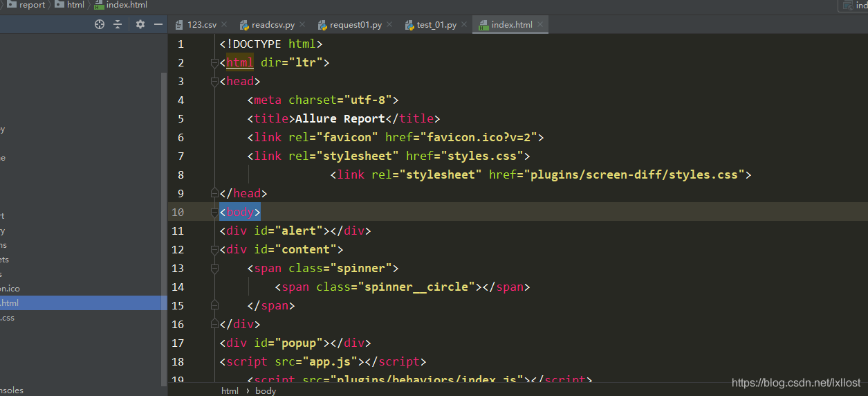Collapse the spinner span fold on line 13
This screenshot has width=868, height=396.
point(214,268)
